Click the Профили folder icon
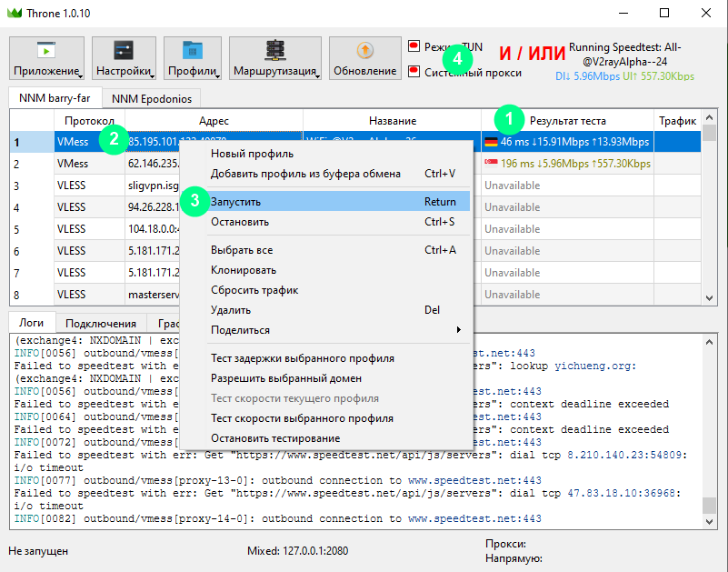Viewport: 728px width, 572px height. pyautogui.click(x=192, y=50)
